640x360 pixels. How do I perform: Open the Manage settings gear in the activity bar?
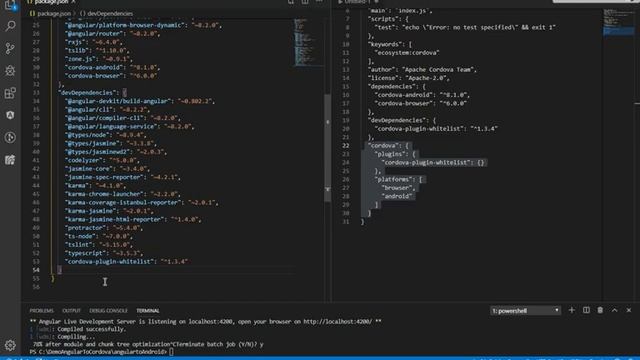pos(10,345)
